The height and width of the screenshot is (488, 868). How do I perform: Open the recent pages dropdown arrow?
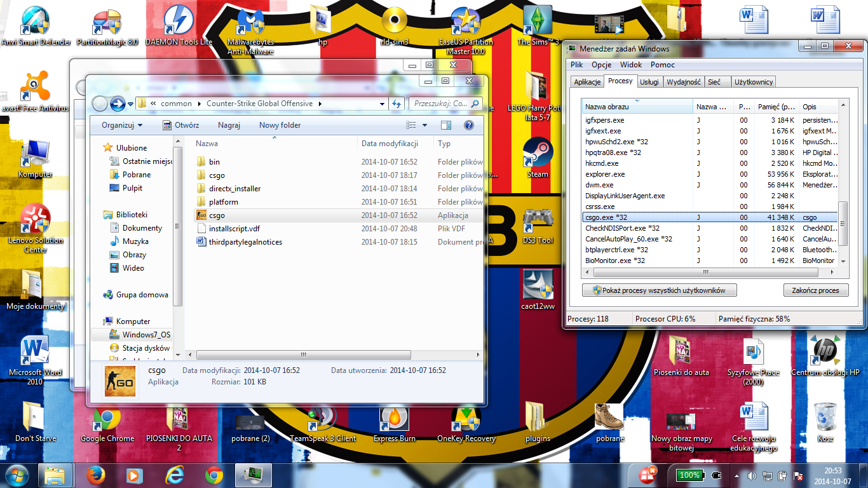(130, 104)
